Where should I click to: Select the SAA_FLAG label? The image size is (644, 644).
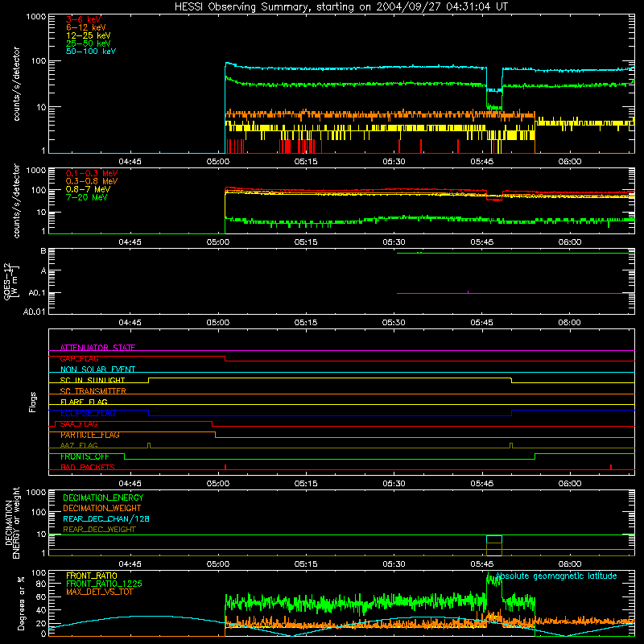pyautogui.click(x=79, y=424)
